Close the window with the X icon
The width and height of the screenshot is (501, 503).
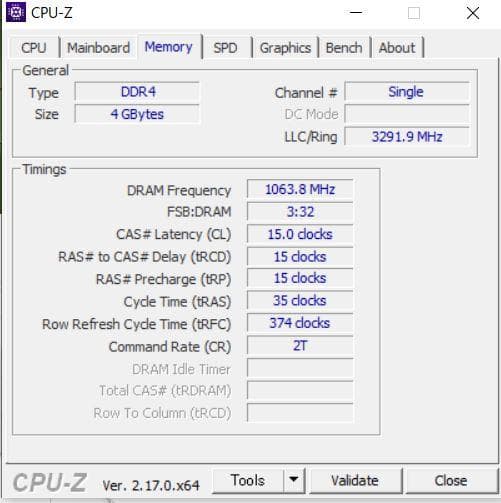click(473, 13)
